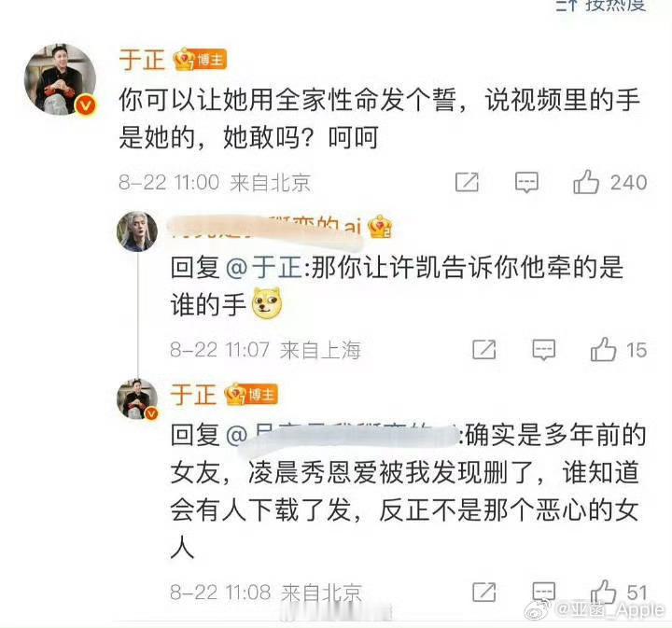The width and height of the screenshot is (672, 628).
Task: Open 于正 username on the top comment
Action: point(142,60)
